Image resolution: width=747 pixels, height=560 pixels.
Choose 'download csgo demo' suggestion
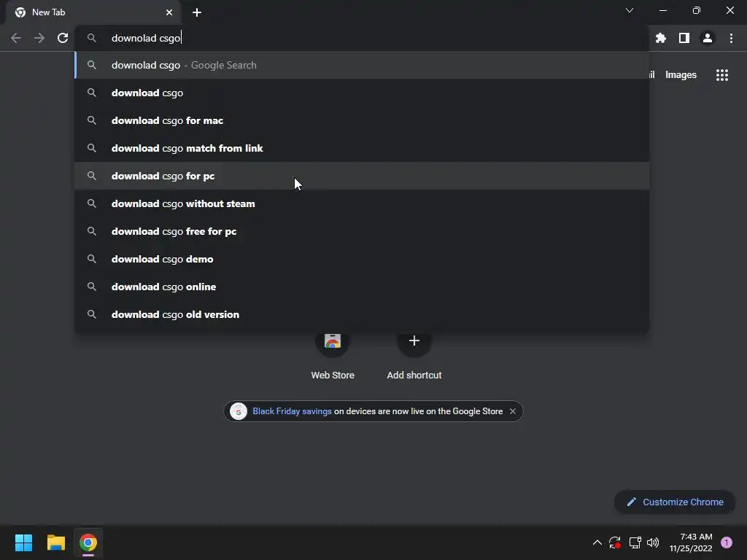tap(362, 259)
